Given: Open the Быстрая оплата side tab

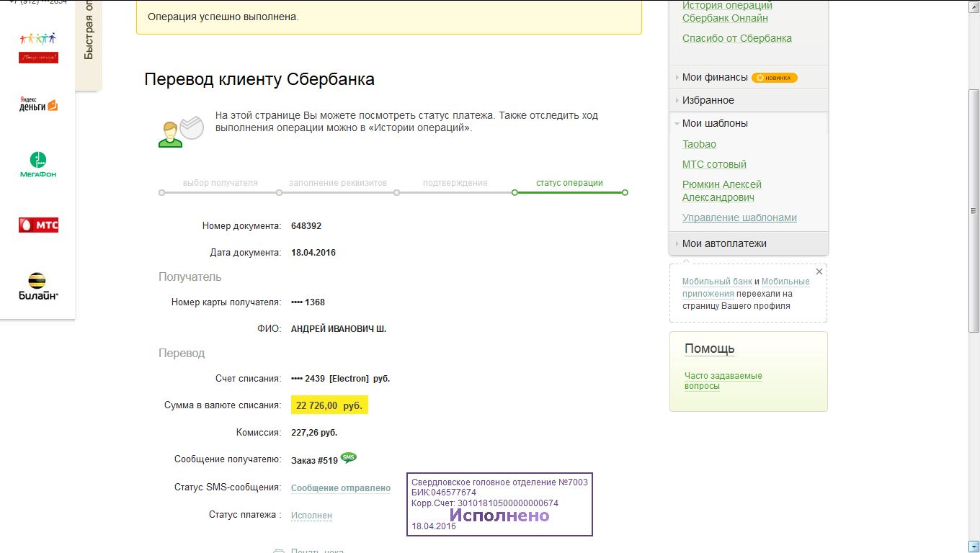Looking at the screenshot, I should pos(89,45).
